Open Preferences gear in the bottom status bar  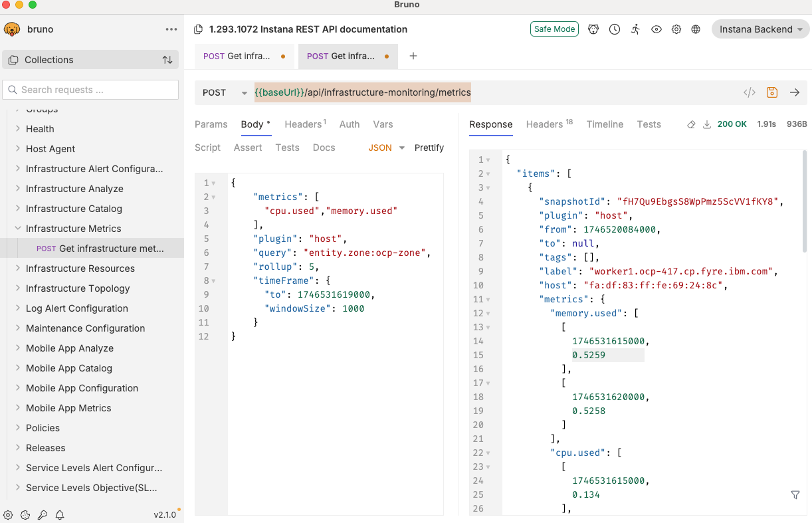[x=8, y=515]
